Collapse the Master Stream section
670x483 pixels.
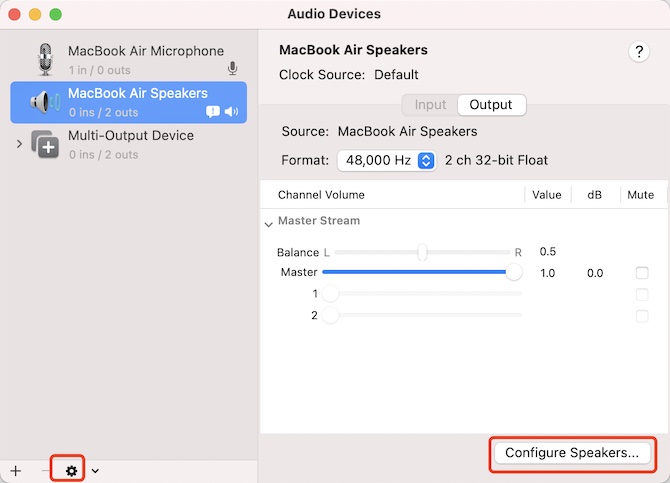(268, 224)
